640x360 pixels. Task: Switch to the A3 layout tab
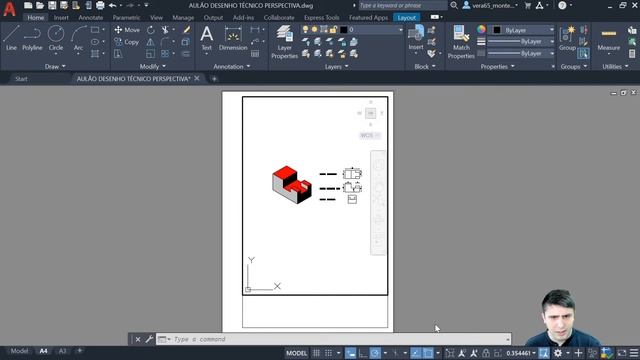[62, 351]
